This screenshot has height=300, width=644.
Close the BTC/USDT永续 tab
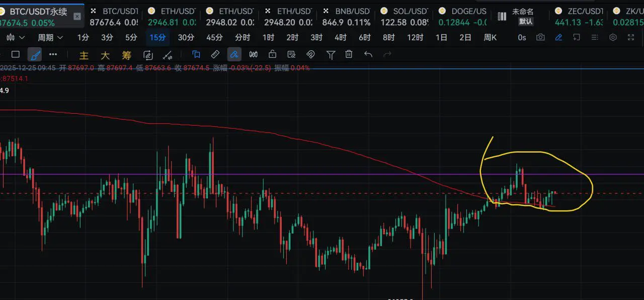pyautogui.click(x=77, y=17)
